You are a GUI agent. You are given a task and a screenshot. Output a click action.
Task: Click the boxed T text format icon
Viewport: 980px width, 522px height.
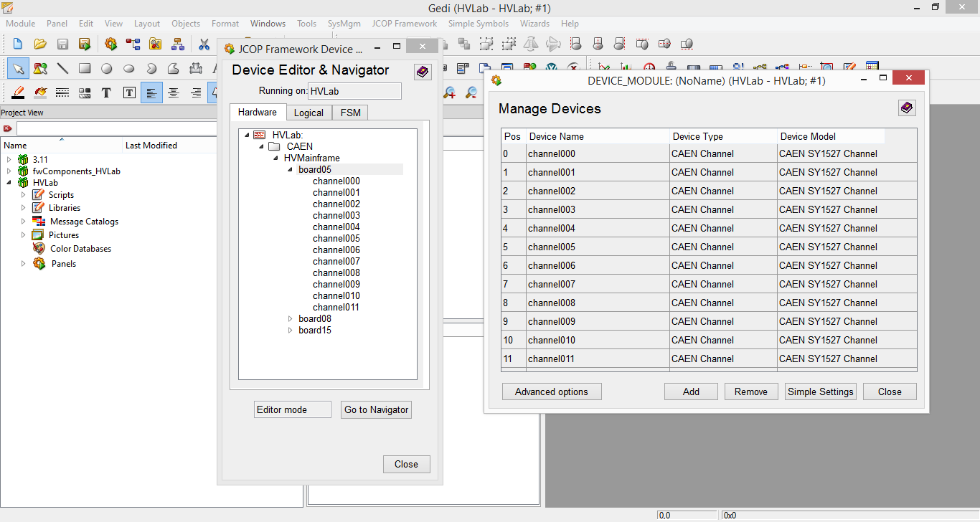[x=129, y=92]
